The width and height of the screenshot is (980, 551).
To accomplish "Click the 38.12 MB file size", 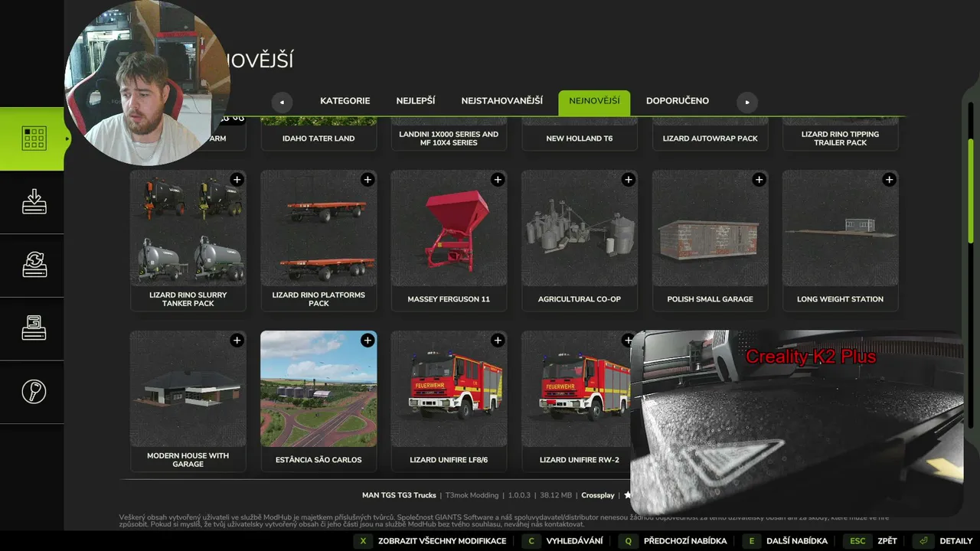I will (x=556, y=495).
